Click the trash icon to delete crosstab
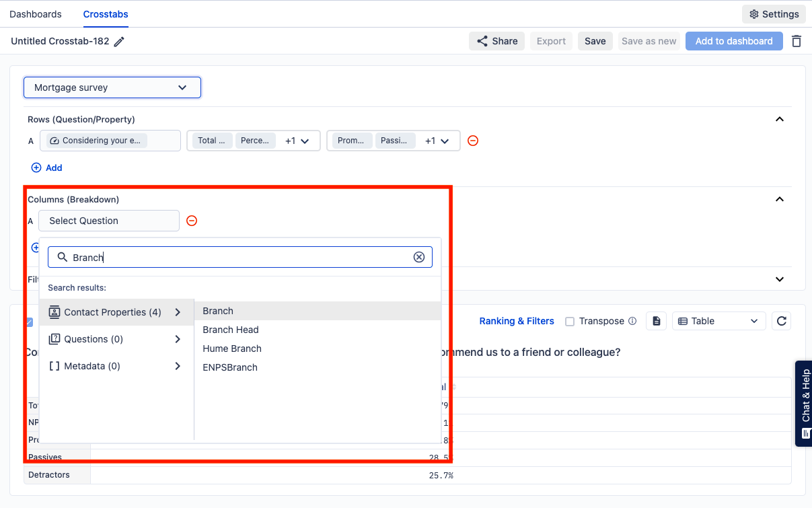The image size is (812, 514). 797,41
